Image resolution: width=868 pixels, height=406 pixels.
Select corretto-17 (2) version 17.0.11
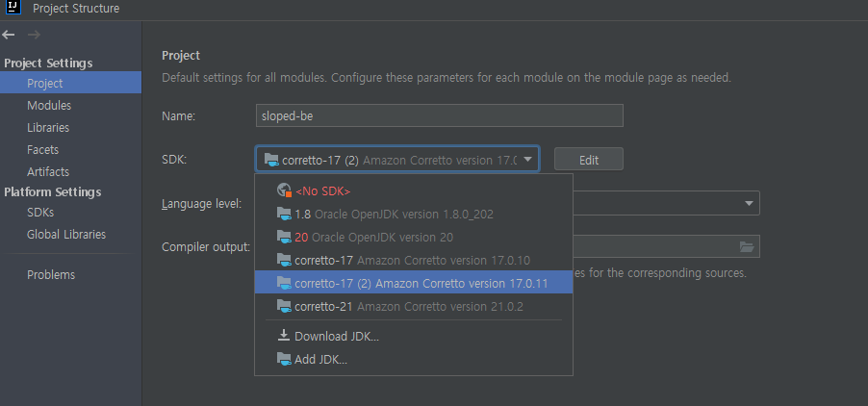414,283
